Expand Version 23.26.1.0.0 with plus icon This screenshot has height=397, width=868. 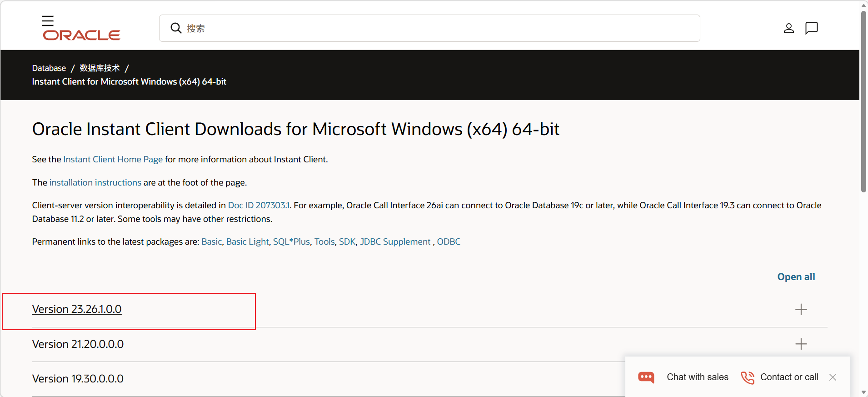point(801,309)
